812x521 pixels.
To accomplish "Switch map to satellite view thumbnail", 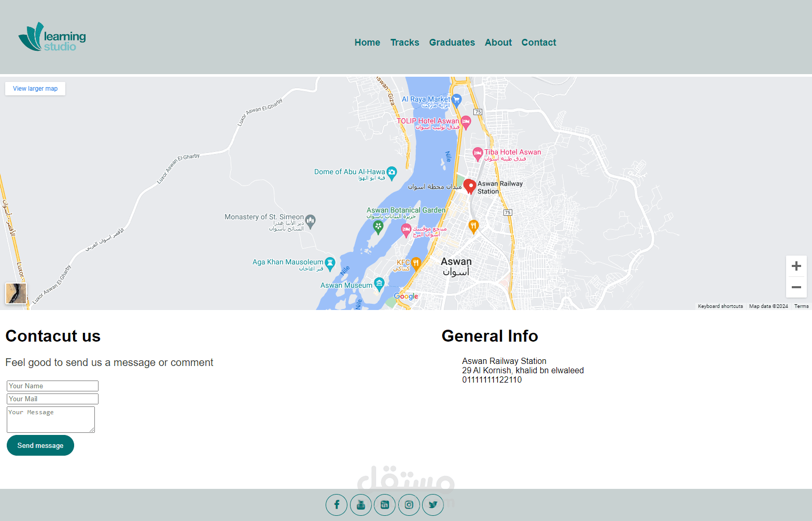I will (x=16, y=293).
